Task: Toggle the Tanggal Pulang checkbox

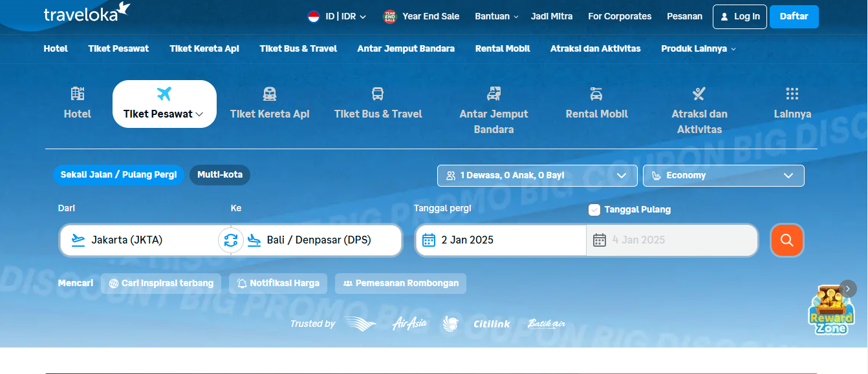Action: pos(594,210)
